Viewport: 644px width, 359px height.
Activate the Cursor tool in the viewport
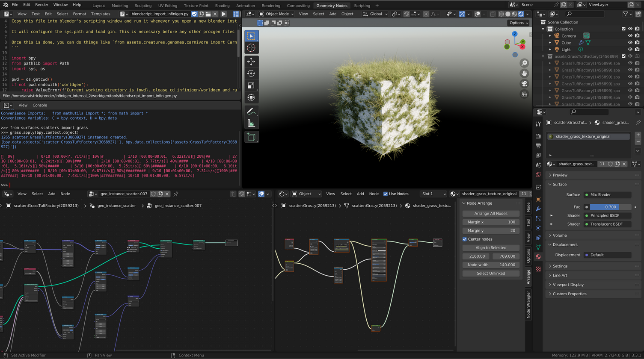pos(251,48)
